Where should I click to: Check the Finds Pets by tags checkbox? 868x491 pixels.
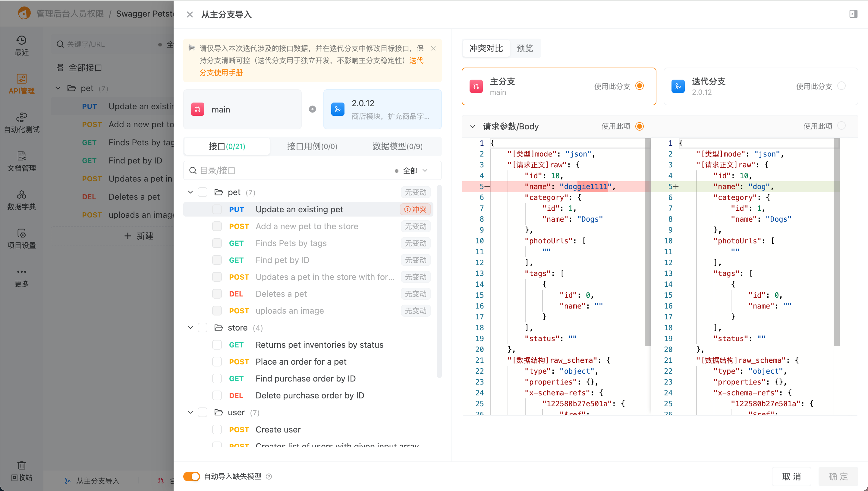tap(217, 243)
